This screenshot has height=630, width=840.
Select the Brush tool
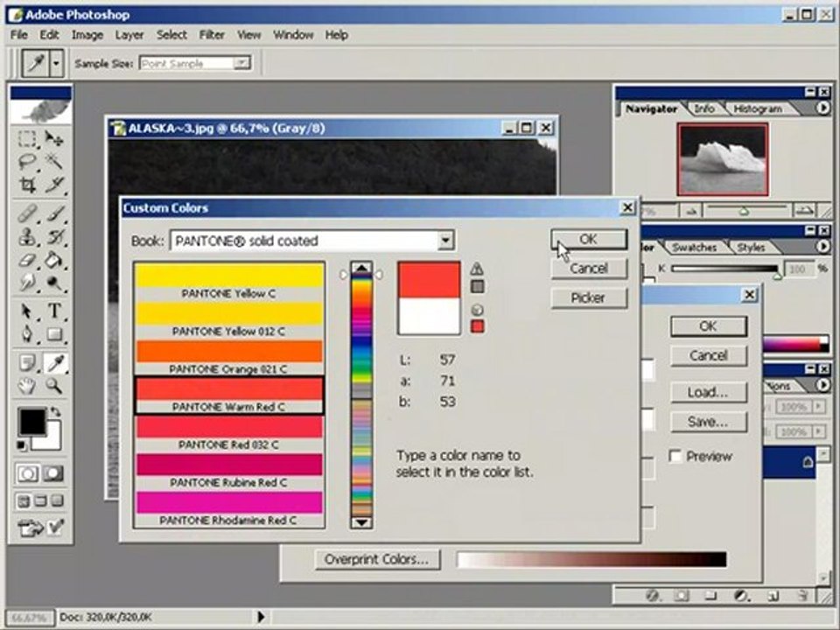[x=54, y=213]
